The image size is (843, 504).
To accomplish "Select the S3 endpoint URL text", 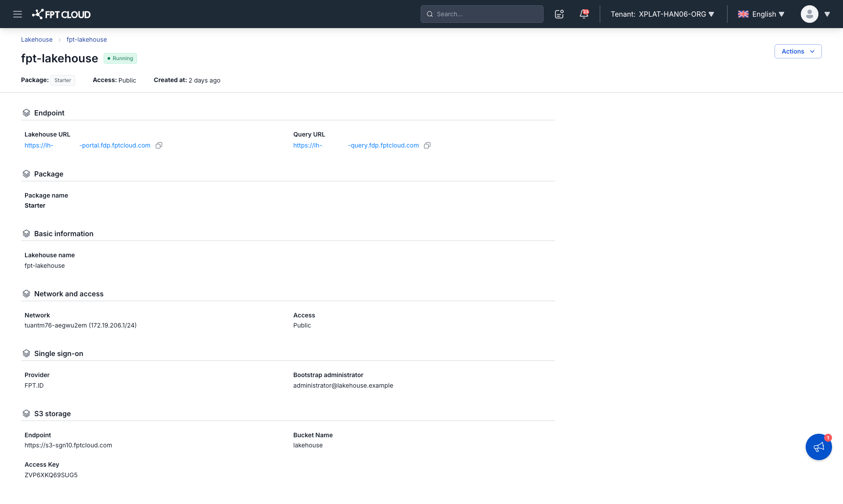I will point(68,445).
